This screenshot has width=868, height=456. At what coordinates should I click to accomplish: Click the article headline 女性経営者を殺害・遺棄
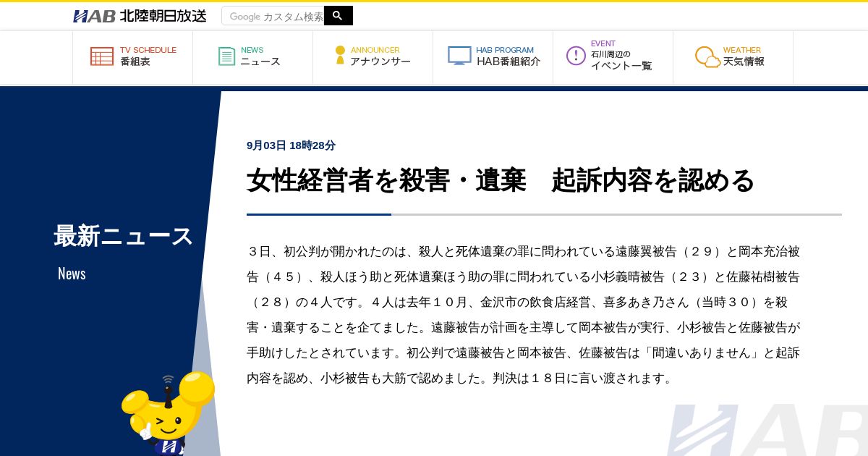coord(501,180)
